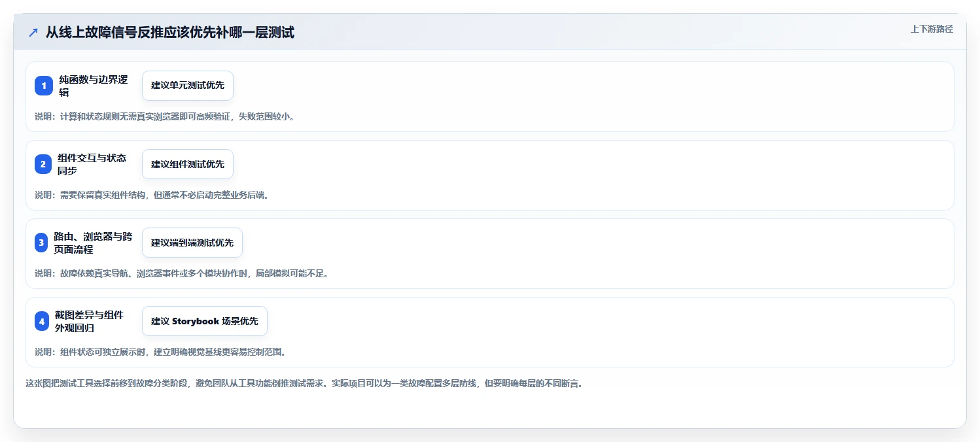Viewport: 980px width, 442px height.
Task: Click the number 1 badge
Action: pyautogui.click(x=44, y=86)
